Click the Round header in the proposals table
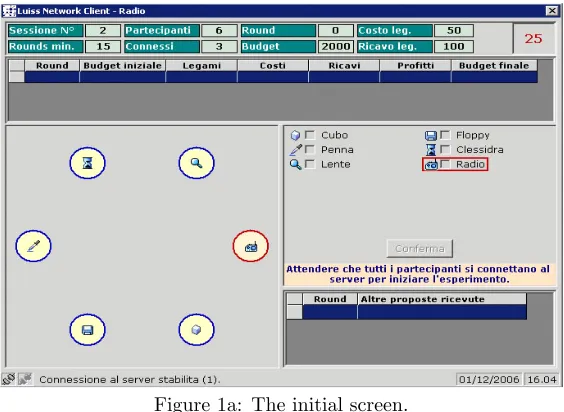The image size is (564, 412). (330, 299)
